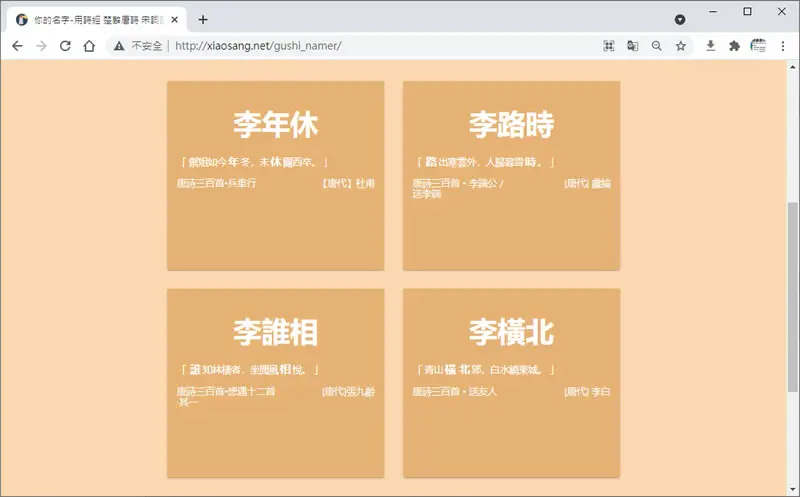
Task: Click the vertical page scrollbar thumb
Action: [x=792, y=297]
